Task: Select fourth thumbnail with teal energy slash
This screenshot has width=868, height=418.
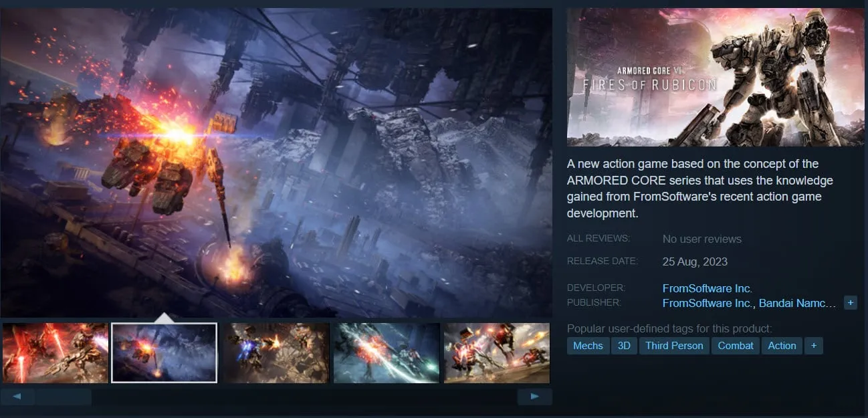Action: pyautogui.click(x=387, y=352)
